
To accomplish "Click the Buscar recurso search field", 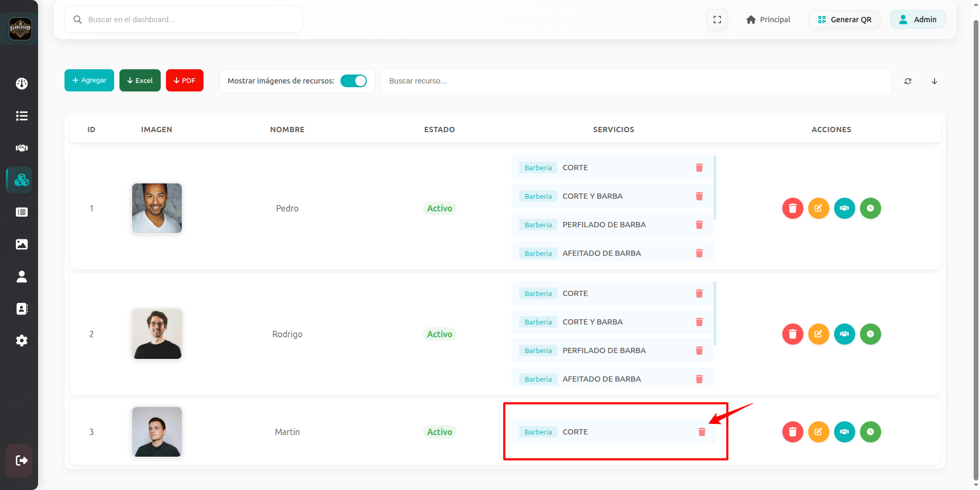I will pos(635,81).
